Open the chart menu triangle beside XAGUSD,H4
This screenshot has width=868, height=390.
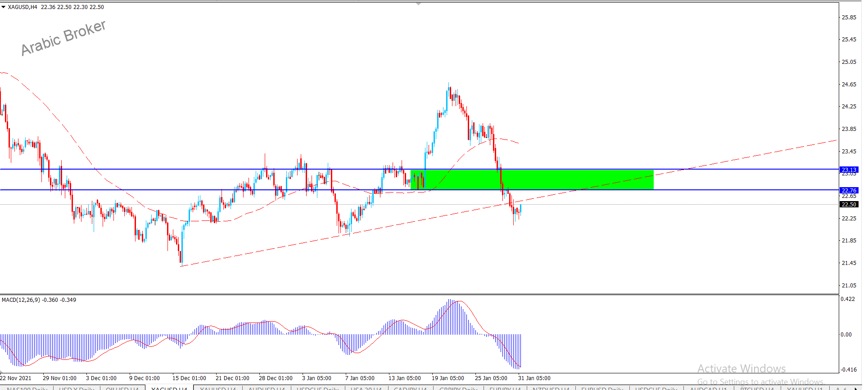point(3,7)
